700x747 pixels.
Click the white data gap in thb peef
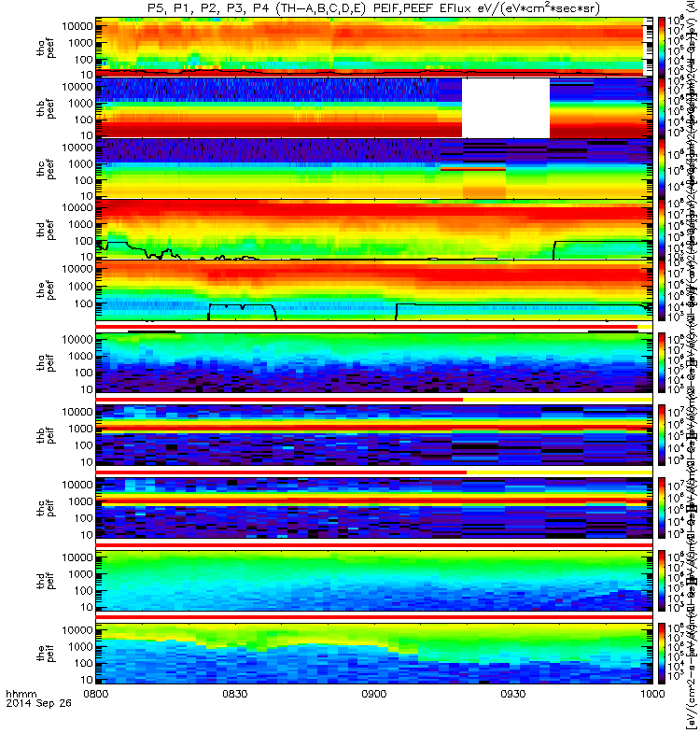point(506,108)
